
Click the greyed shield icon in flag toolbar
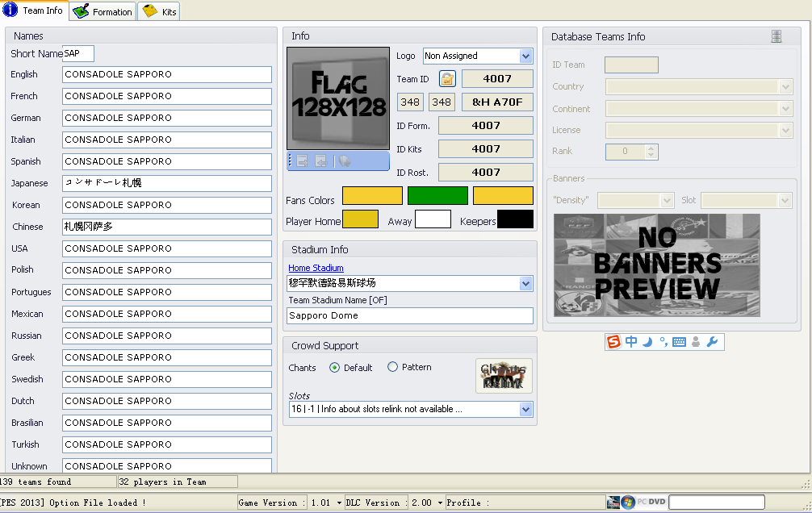[x=345, y=161]
